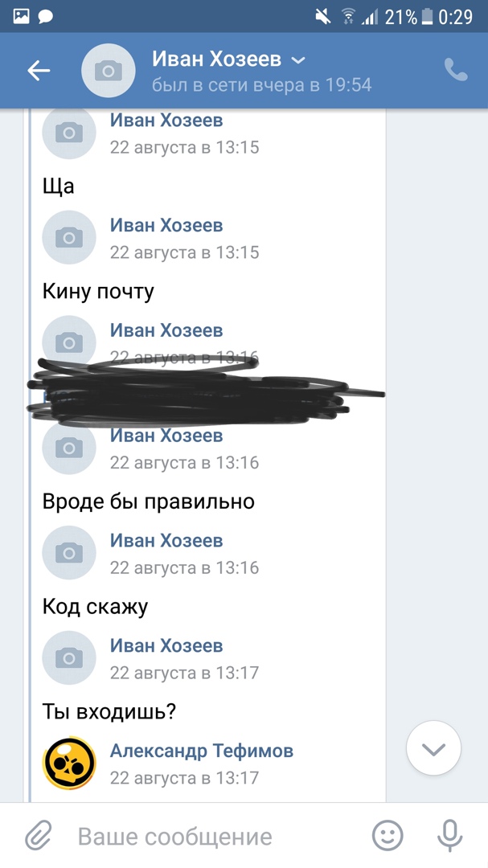Image resolution: width=488 pixels, height=868 pixels.
Task: Tap the "Ты входишь?" message text
Action: coord(109,712)
